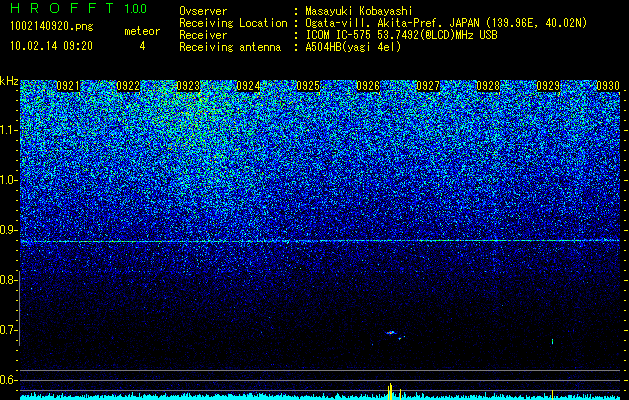Screen dimensions: 629x400
Task: Click the 0924 time marker
Action: 248,86
